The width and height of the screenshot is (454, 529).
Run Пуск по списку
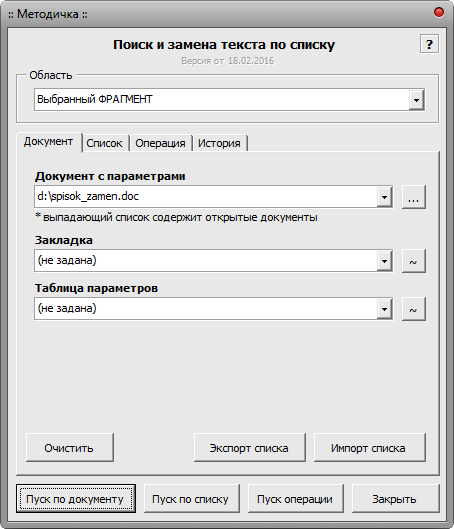tap(192, 499)
